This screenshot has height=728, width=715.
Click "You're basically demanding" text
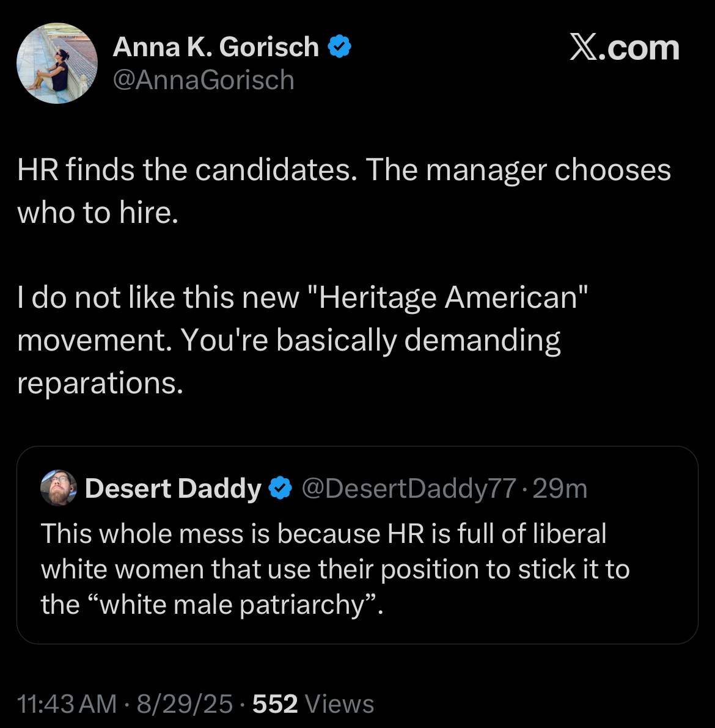coord(370,340)
